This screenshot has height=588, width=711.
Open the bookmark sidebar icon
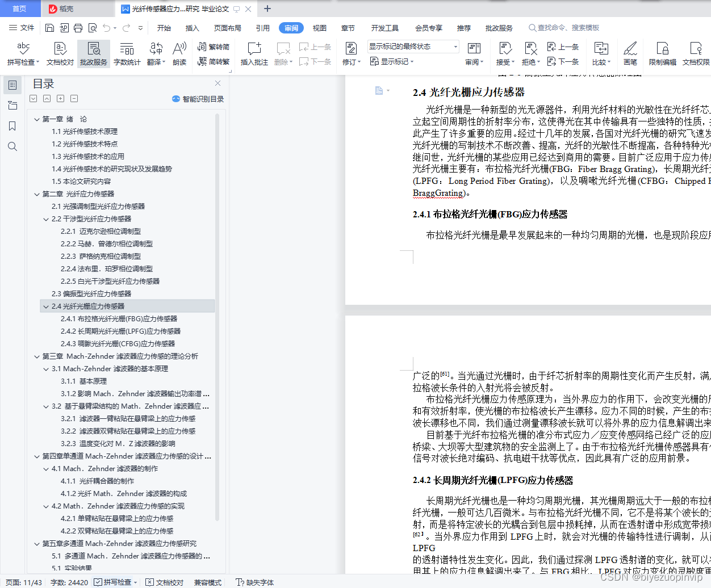click(12, 126)
